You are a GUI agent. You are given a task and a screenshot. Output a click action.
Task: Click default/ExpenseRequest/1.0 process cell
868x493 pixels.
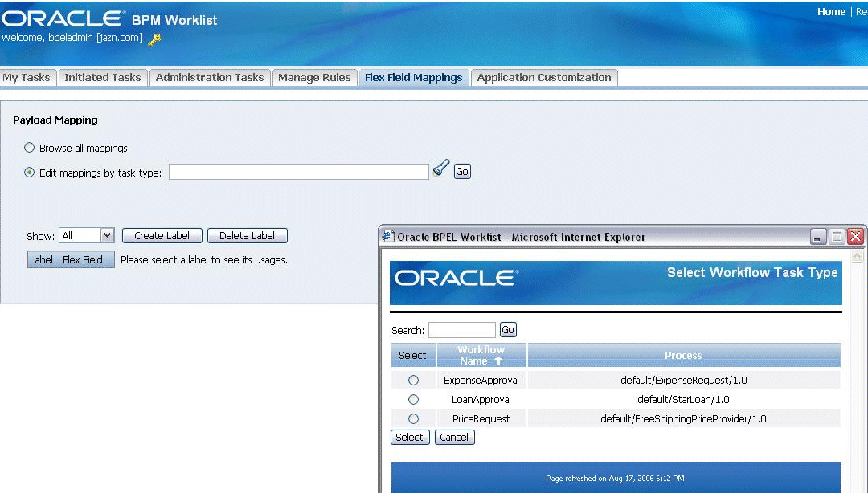(x=684, y=380)
